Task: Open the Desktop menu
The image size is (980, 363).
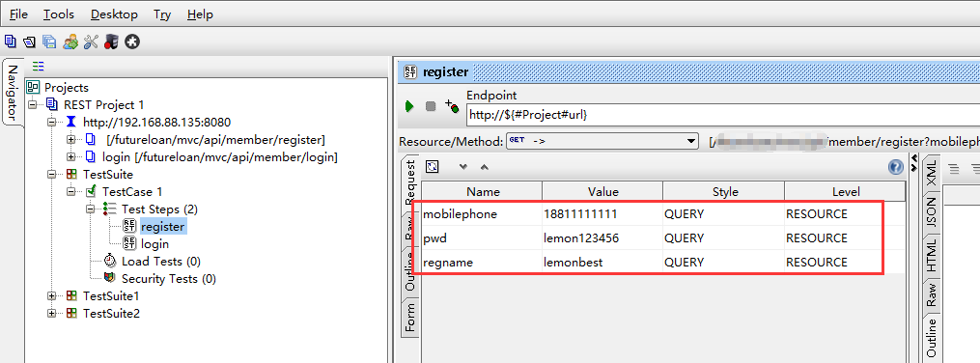Action: (x=114, y=14)
